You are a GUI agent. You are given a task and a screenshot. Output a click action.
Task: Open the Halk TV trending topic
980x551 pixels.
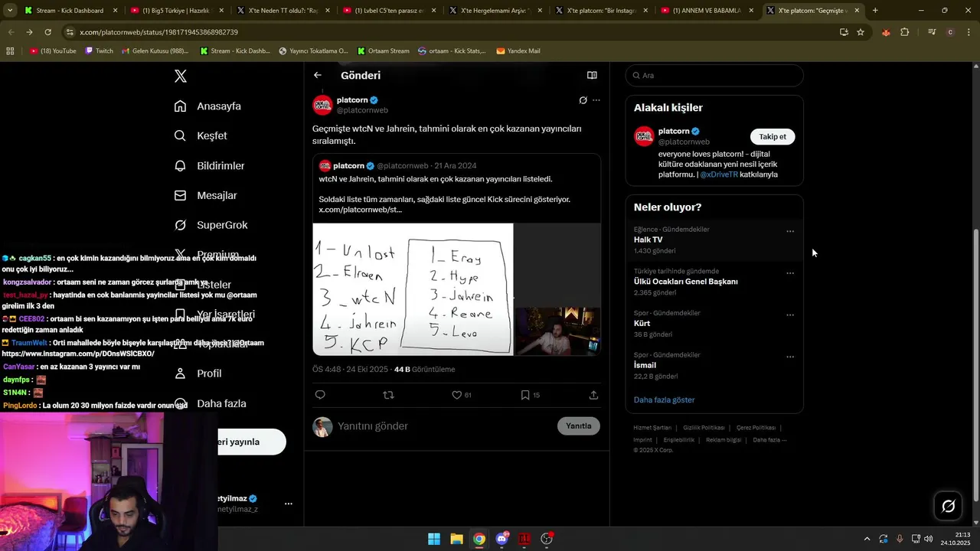(648, 240)
